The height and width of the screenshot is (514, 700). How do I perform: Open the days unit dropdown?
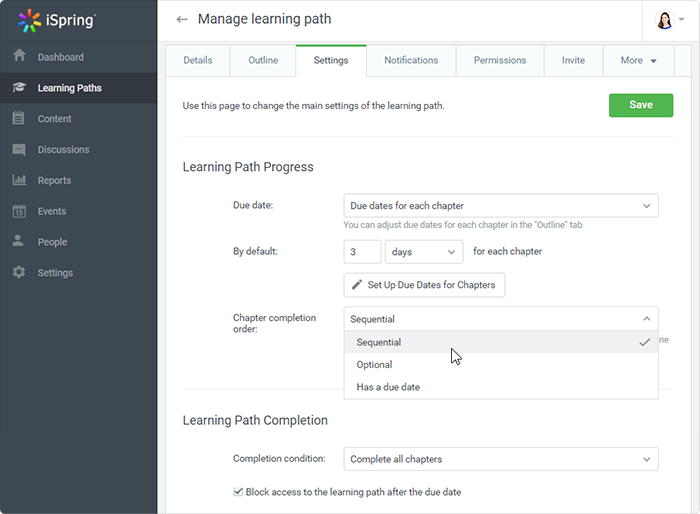coord(424,252)
